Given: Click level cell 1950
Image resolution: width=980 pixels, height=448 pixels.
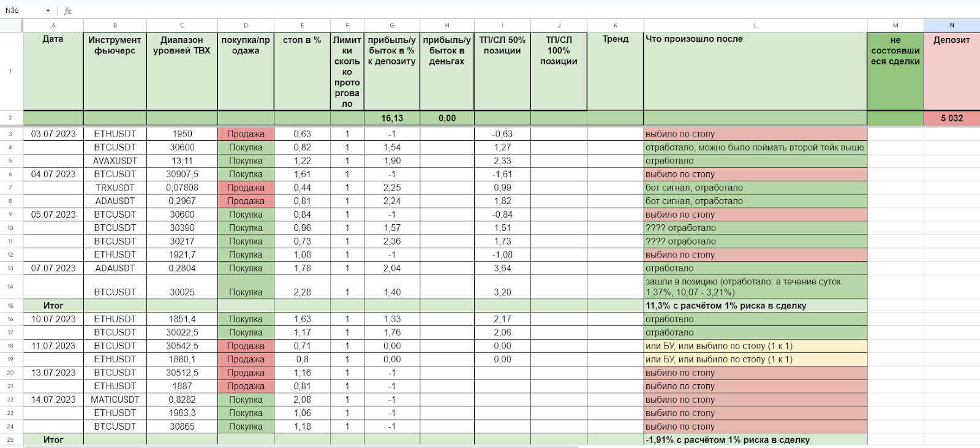Looking at the screenshot, I should click(182, 134).
